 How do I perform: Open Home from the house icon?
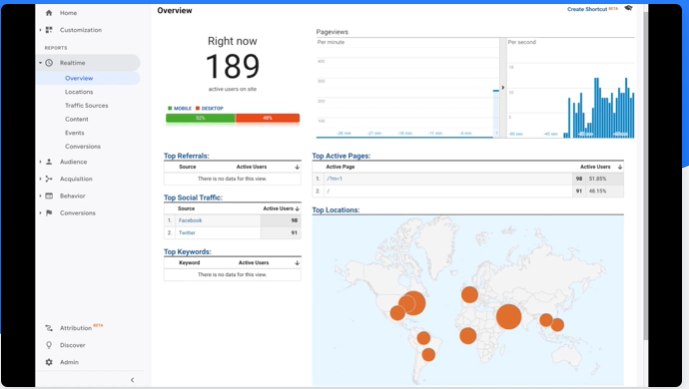[x=49, y=13]
